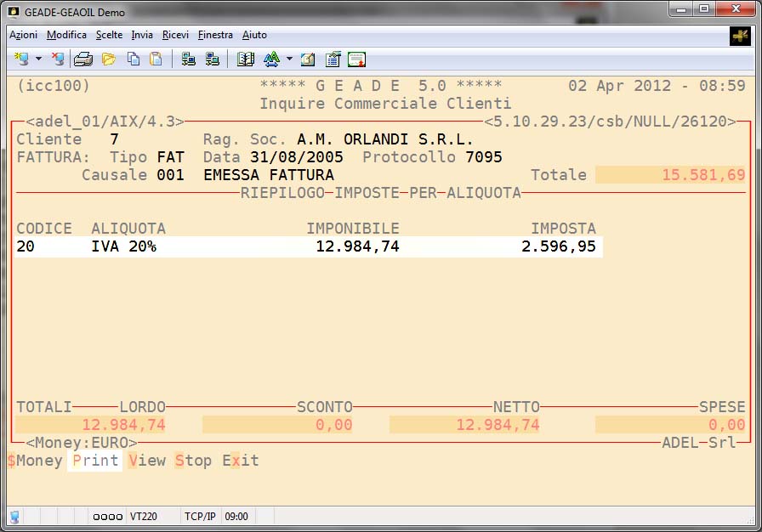
Task: Click the printer icon in toolbar
Action: point(82,59)
